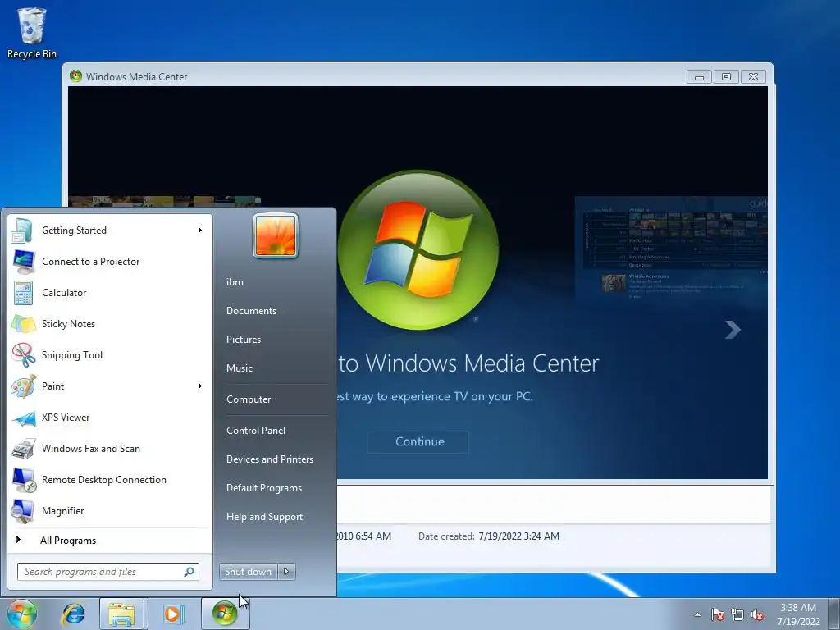Open Pictures from Start menu
This screenshot has width=840, height=630.
point(243,340)
